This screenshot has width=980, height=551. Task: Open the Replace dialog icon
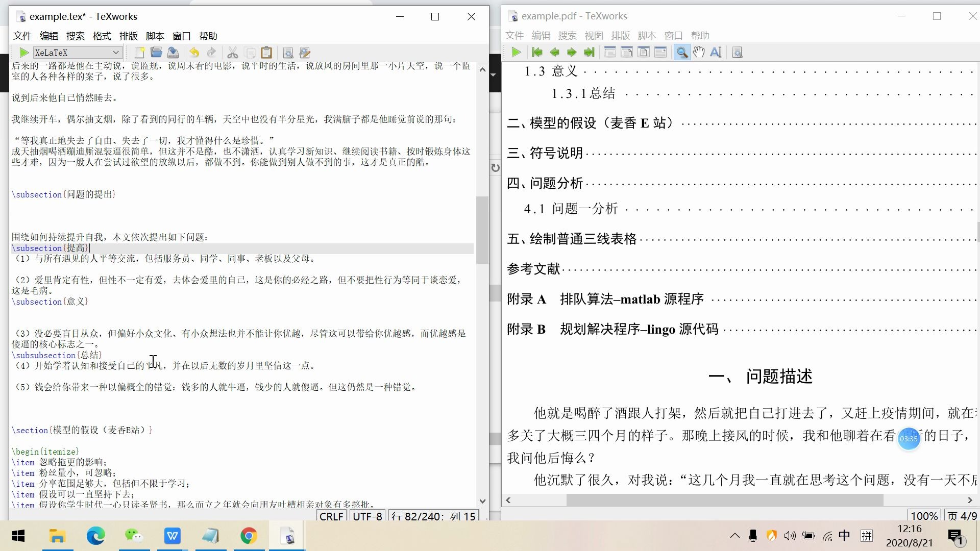coord(305,53)
